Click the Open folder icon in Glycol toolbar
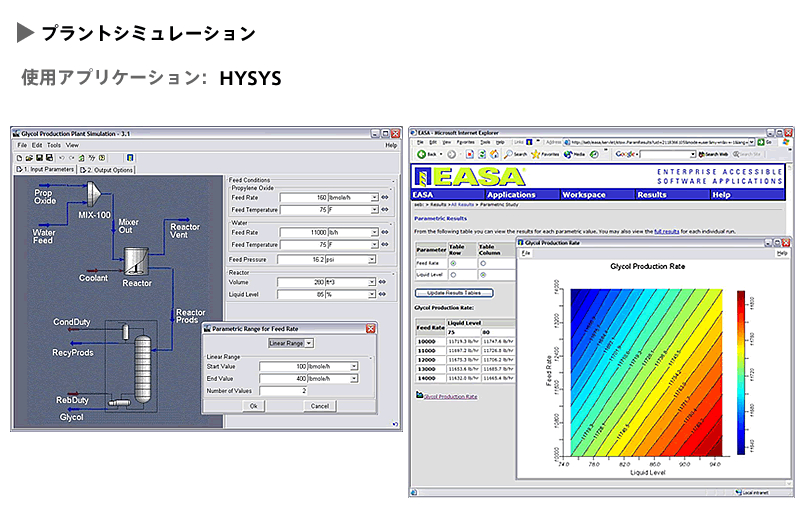 pyautogui.click(x=29, y=158)
